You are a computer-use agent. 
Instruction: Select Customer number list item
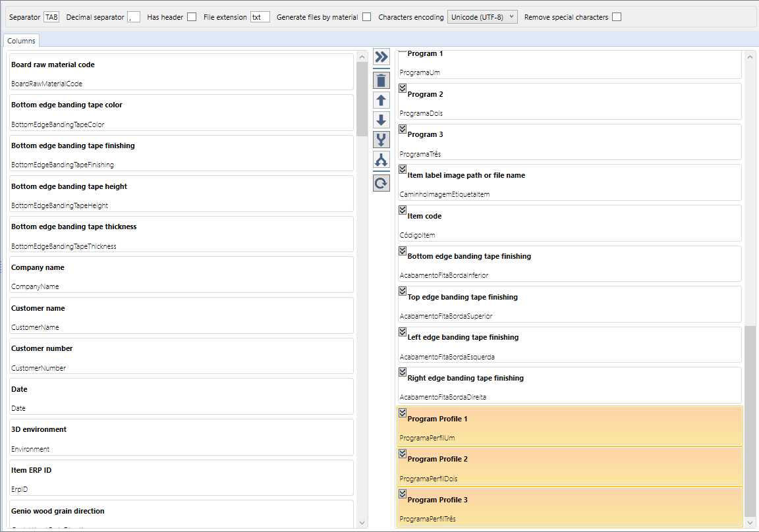pyautogui.click(x=181, y=356)
